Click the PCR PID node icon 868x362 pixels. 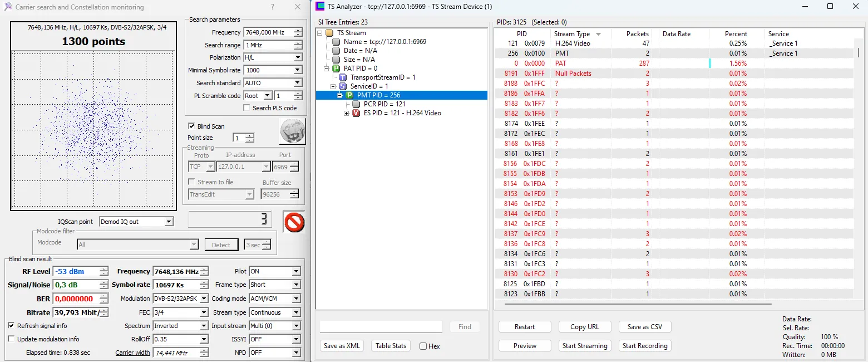click(356, 104)
